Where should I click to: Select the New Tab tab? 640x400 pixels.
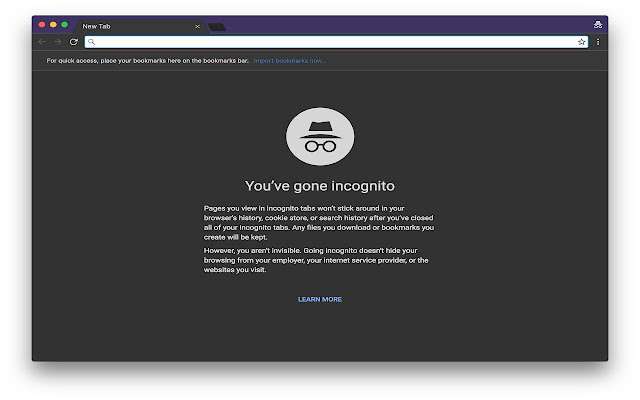tap(139, 26)
